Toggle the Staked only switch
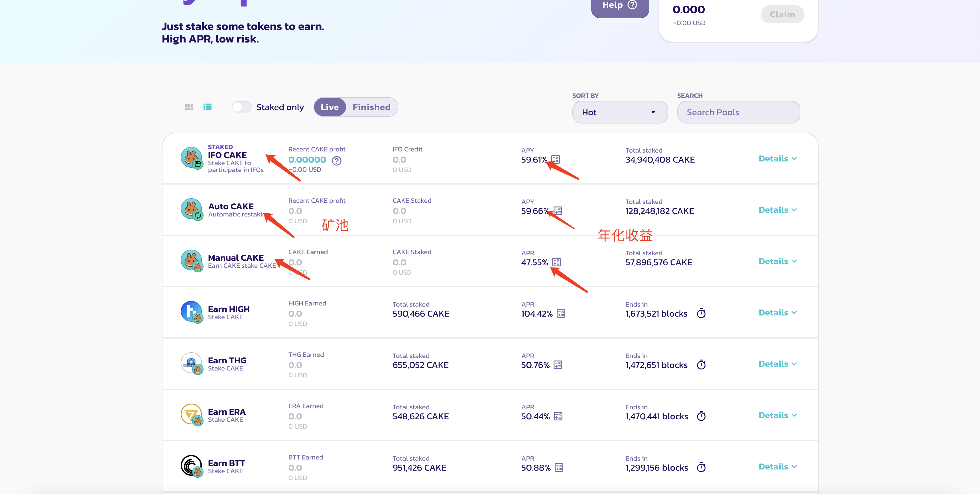 click(x=241, y=107)
